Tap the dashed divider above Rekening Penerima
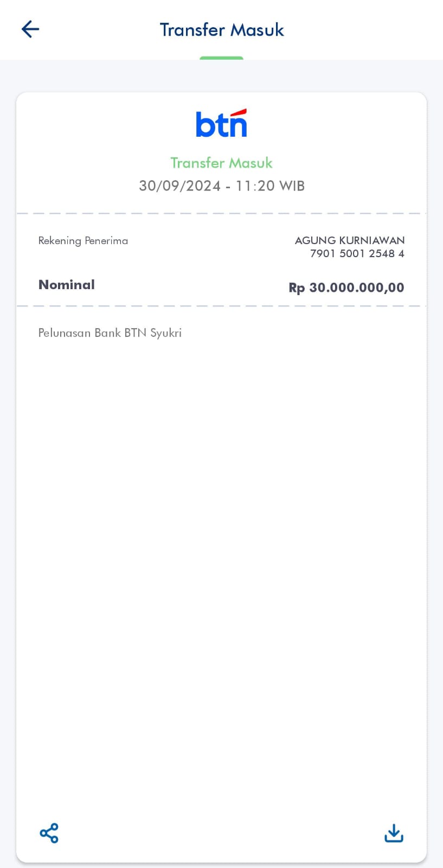Image resolution: width=443 pixels, height=868 pixels. click(x=221, y=213)
